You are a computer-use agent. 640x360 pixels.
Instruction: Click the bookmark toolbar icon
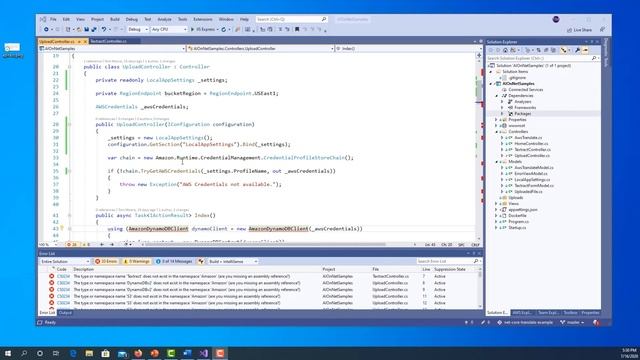[x=297, y=29]
